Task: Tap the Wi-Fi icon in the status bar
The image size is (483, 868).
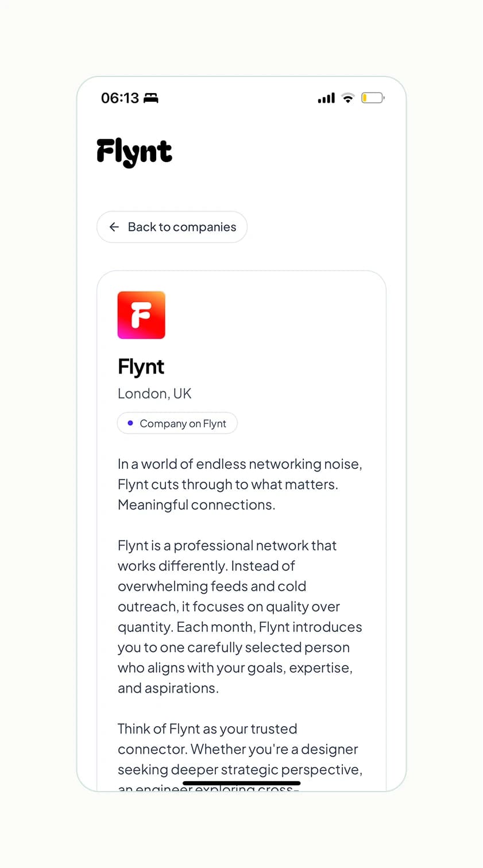Action: (x=347, y=98)
